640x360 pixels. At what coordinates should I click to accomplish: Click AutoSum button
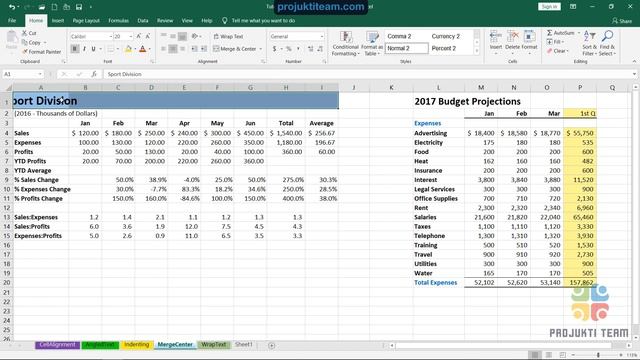(560, 33)
